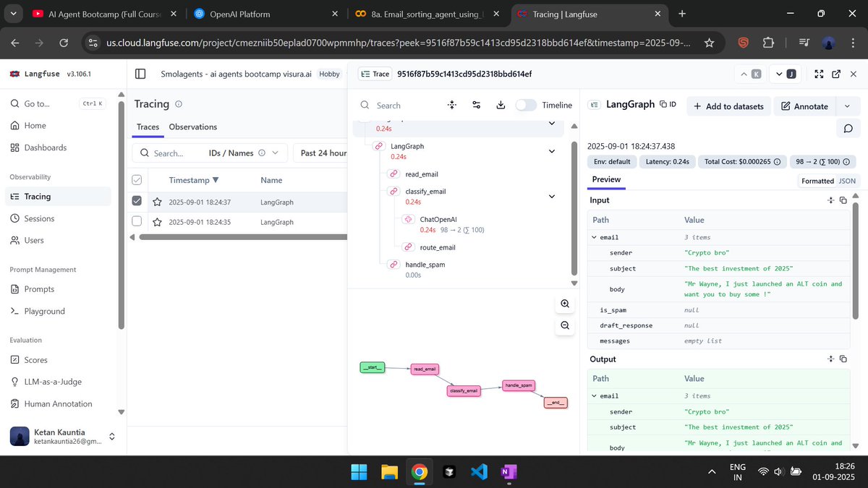Open LLM-as-a-Judge evaluation
The height and width of the screenshot is (488, 868).
[52, 382]
